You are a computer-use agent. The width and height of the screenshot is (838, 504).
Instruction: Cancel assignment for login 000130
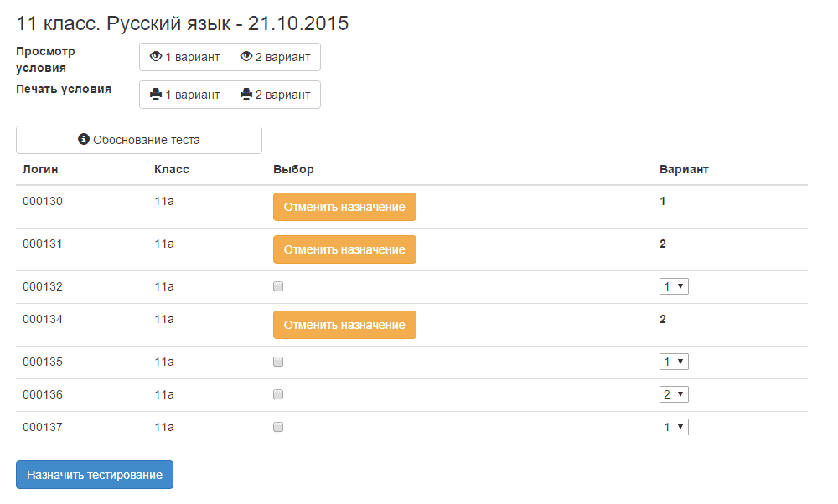pos(344,207)
